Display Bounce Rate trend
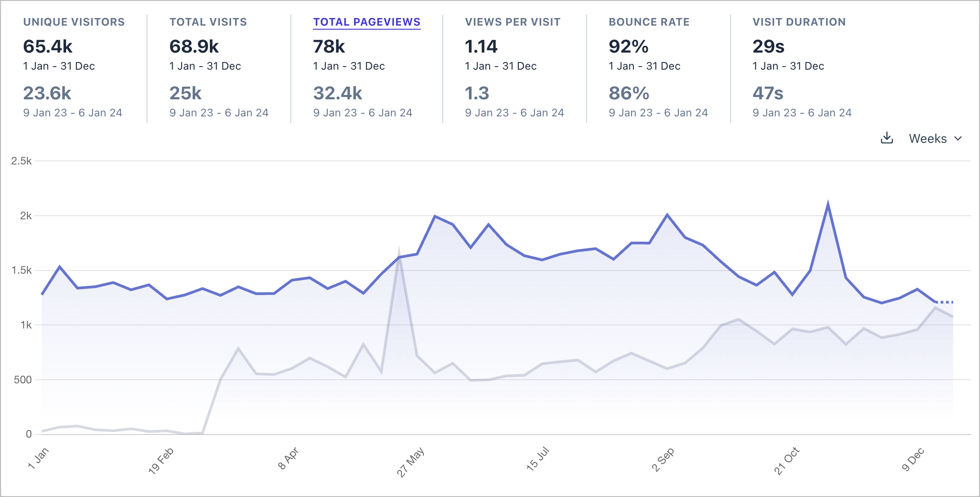Screen dimensions: 980x497 pos(649,22)
